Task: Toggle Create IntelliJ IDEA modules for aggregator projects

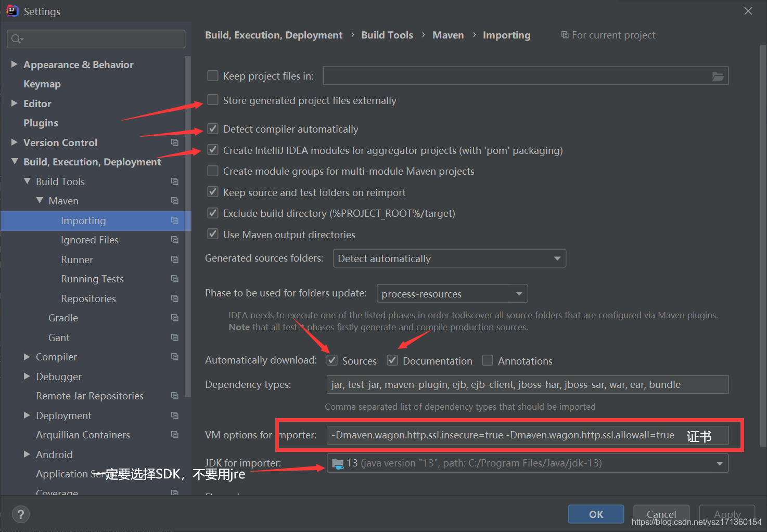Action: click(x=213, y=150)
